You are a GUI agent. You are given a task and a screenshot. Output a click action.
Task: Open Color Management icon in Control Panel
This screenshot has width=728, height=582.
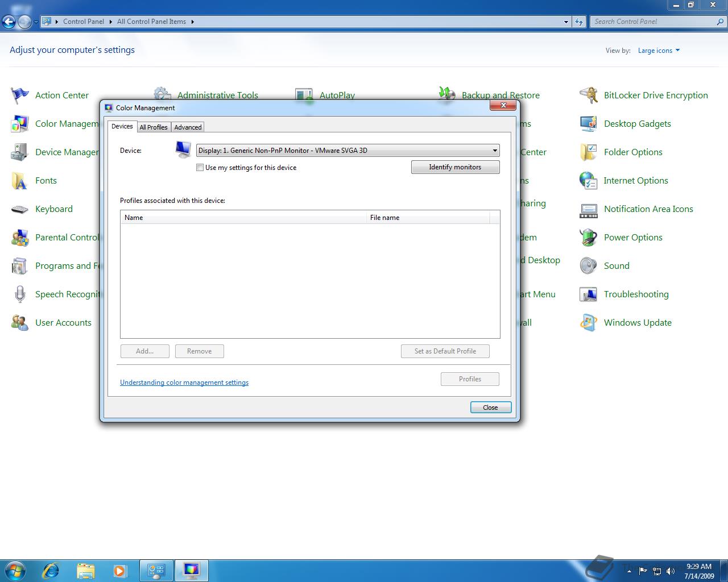point(20,123)
